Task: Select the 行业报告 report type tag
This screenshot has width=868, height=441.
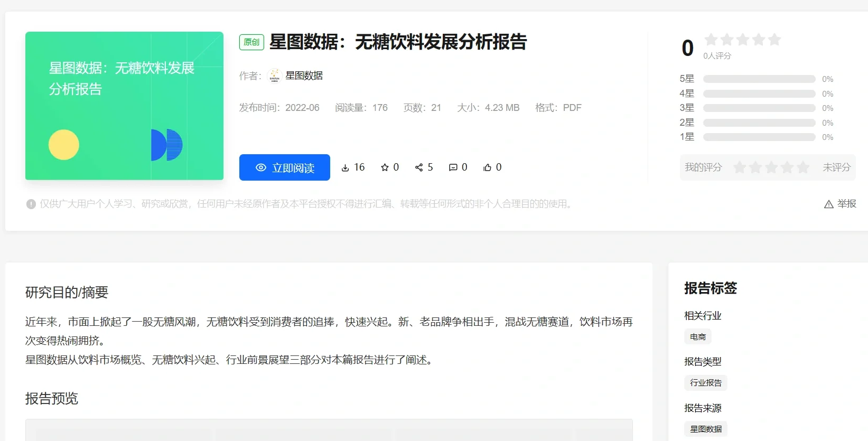Action: 706,383
